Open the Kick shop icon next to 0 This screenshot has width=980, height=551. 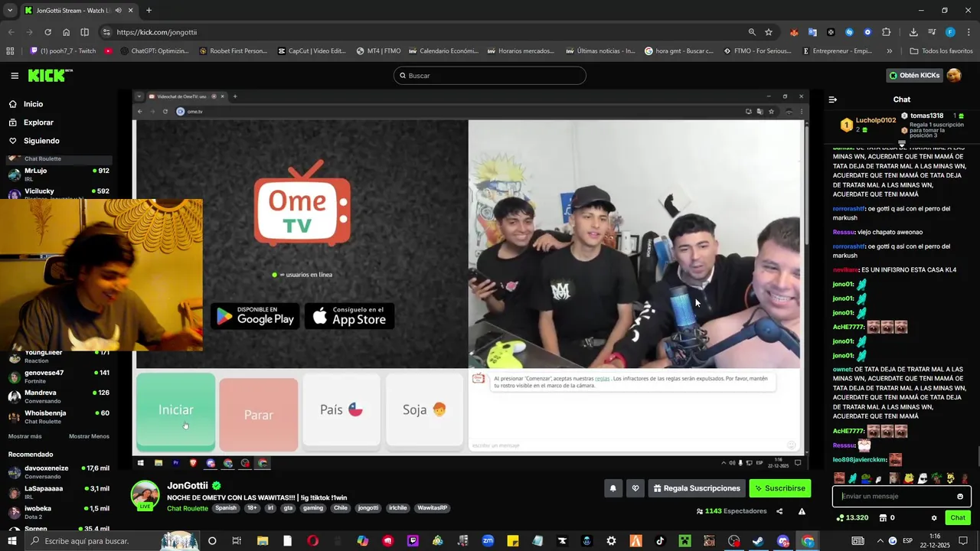click(x=883, y=518)
